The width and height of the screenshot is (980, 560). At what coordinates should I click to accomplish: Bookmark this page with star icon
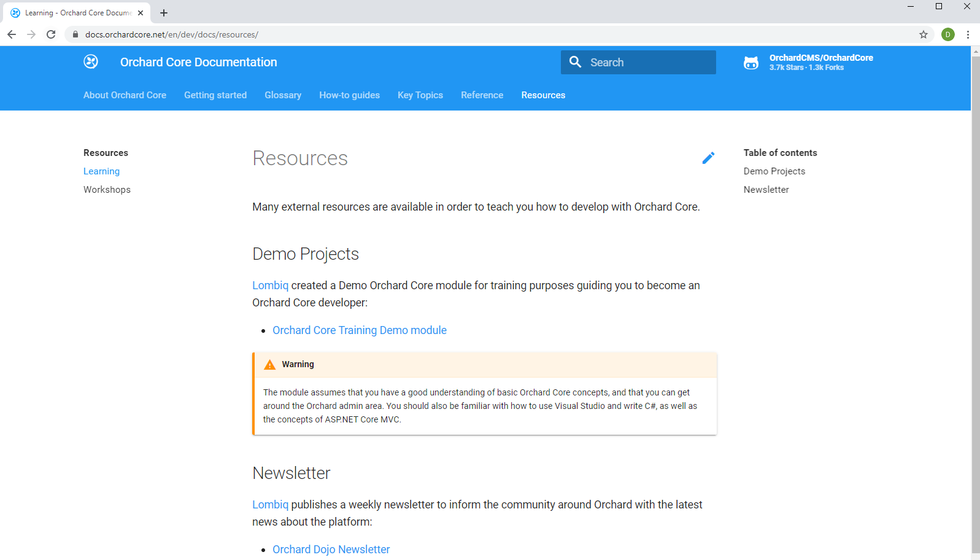click(924, 34)
